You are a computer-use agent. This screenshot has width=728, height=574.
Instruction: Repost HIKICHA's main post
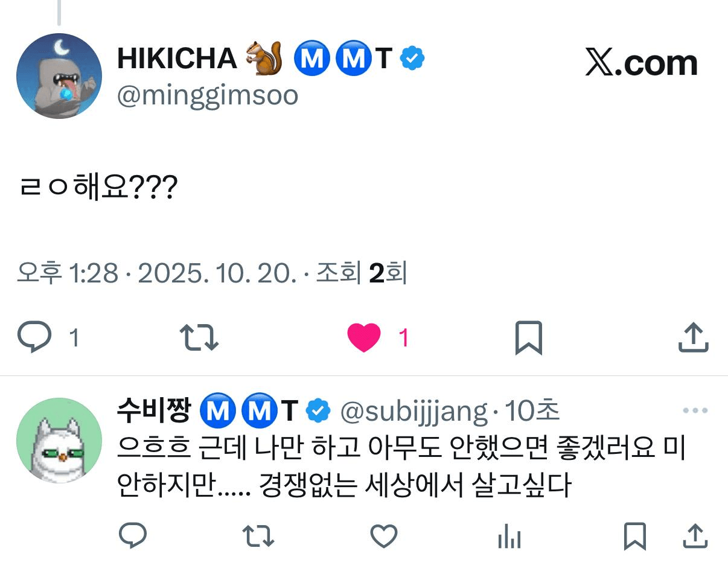pos(200,337)
